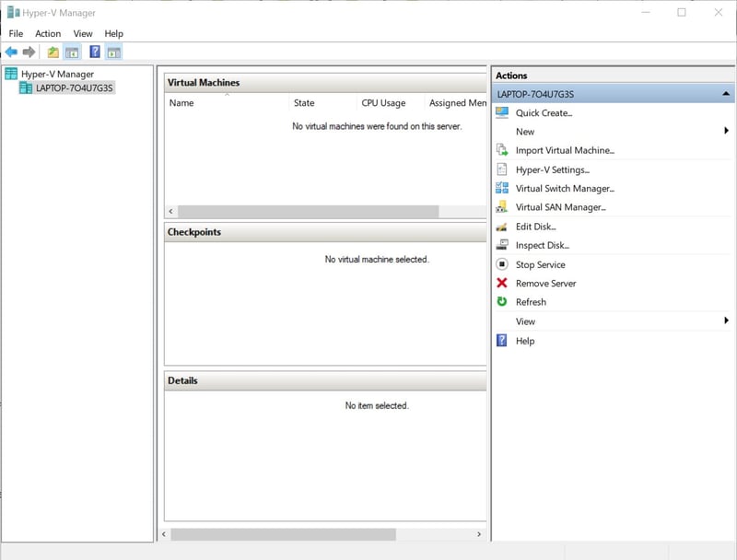Image resolution: width=737 pixels, height=560 pixels.
Task: Collapse the LAPTOP-7O4U7G3S actions section
Action: coord(726,93)
